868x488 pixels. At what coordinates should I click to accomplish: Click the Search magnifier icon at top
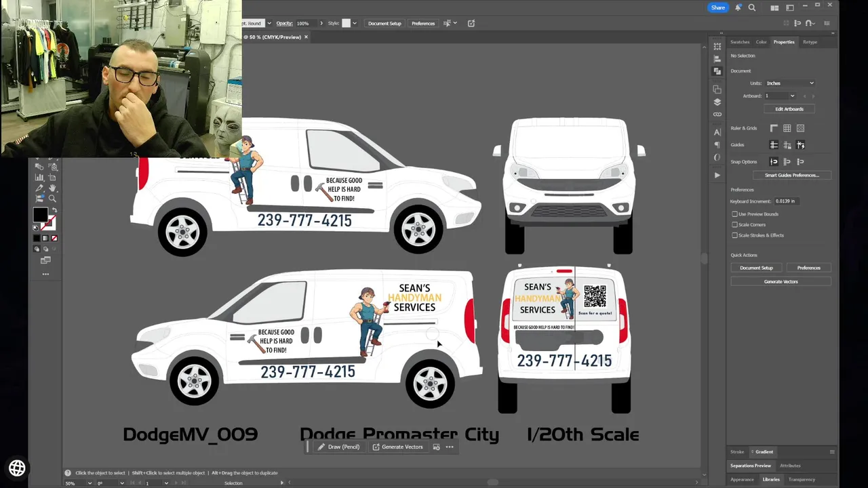coord(752,7)
